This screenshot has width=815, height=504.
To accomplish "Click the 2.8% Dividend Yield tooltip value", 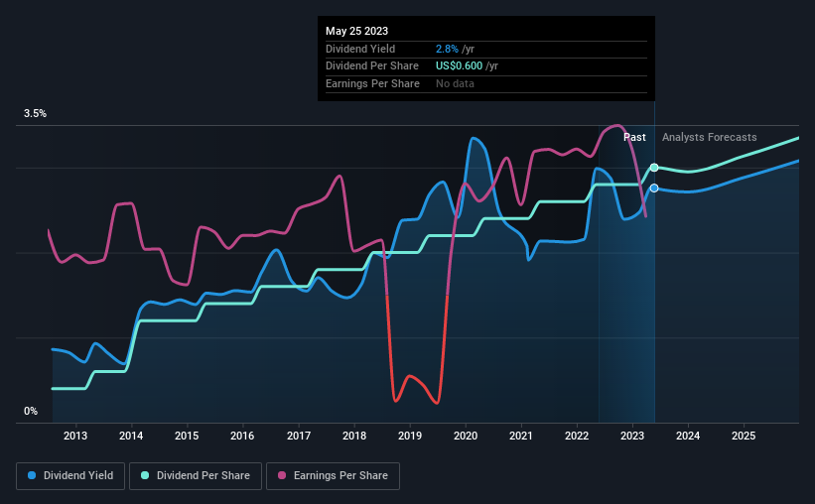I will point(447,49).
